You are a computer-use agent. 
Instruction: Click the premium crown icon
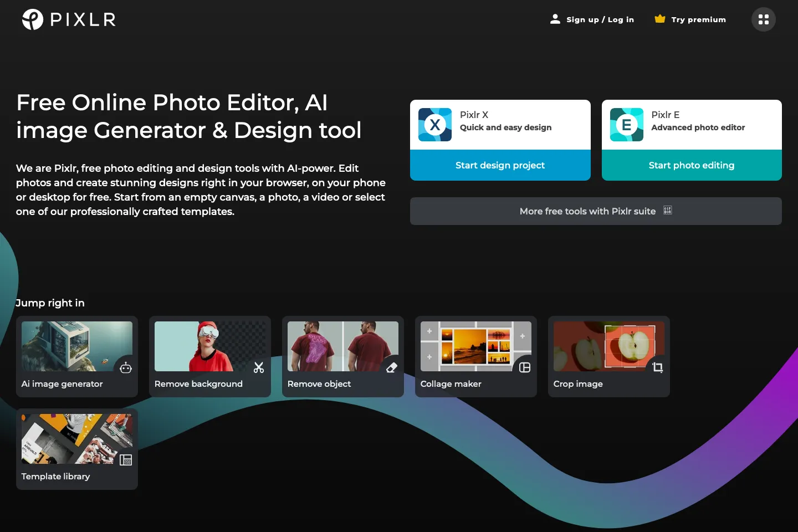[x=659, y=19]
